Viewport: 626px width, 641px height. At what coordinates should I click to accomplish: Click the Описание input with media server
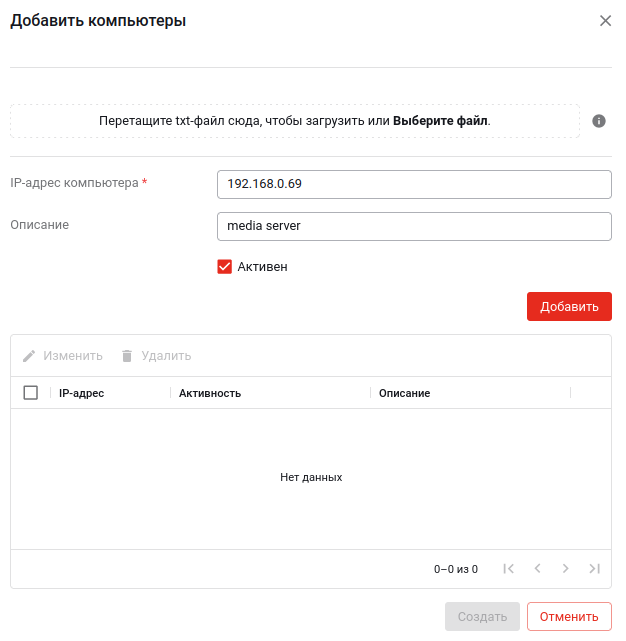pyautogui.click(x=413, y=226)
